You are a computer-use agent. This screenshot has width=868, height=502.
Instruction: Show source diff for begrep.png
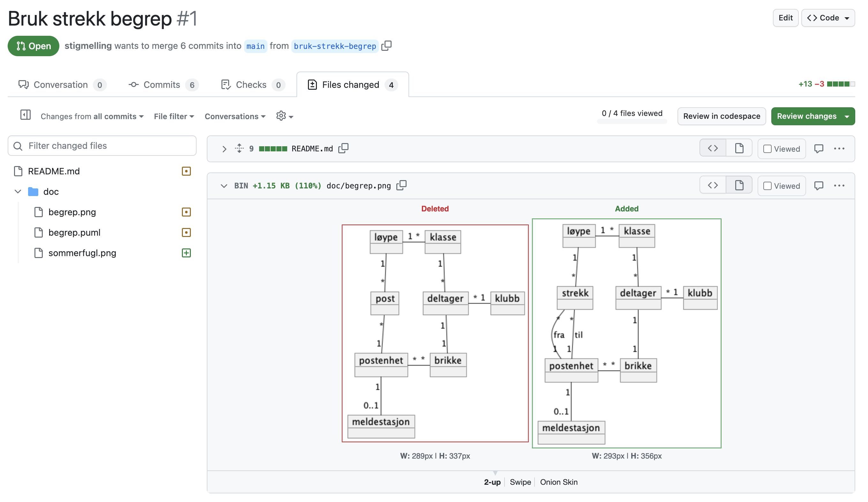713,186
